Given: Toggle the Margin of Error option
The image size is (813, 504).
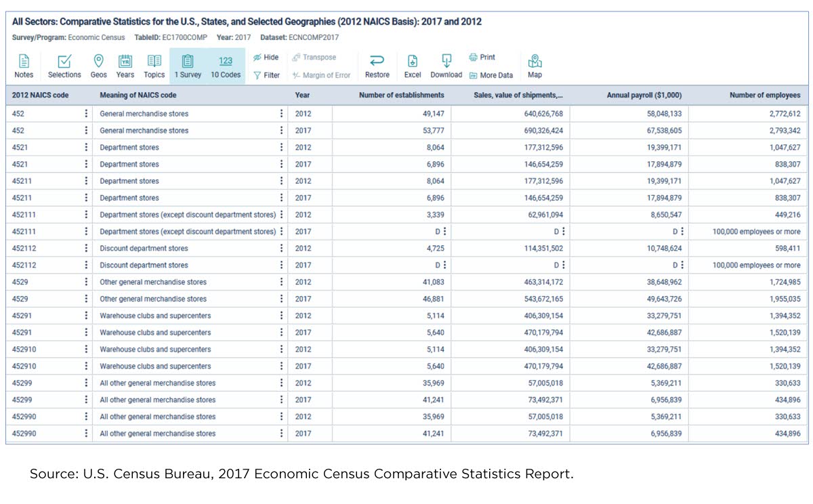Looking at the screenshot, I should pos(321,75).
